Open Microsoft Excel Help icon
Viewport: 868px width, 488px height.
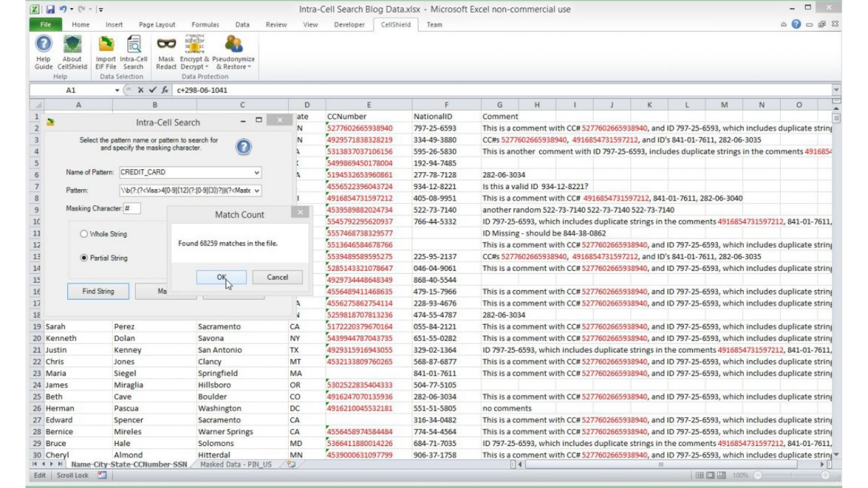tap(796, 24)
